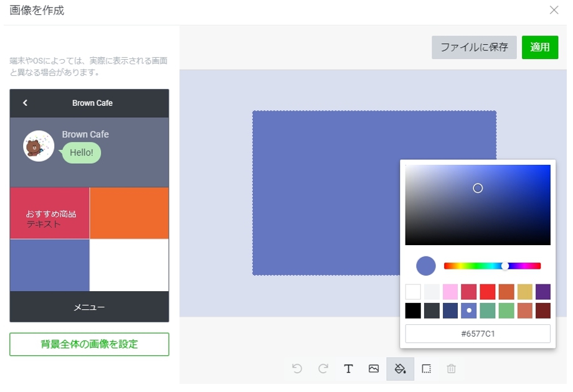The width and height of the screenshot is (573, 392).
Task: Toggle the fill color bucket tool
Action: pyautogui.click(x=400, y=368)
